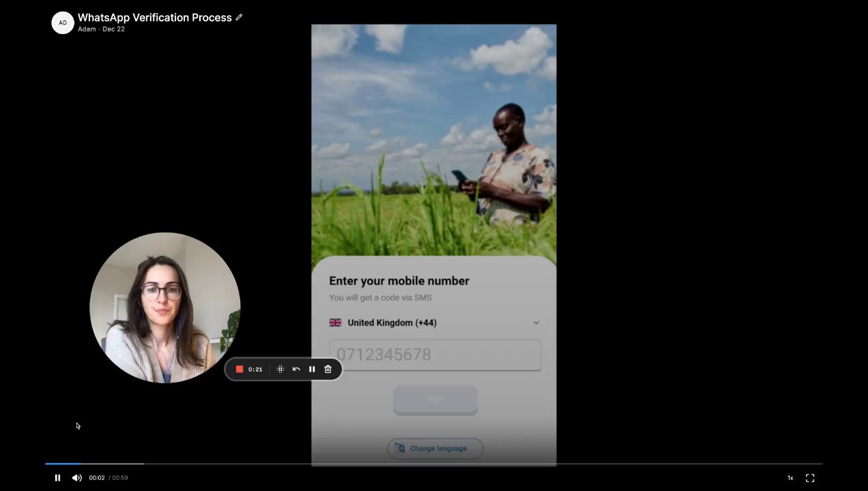Change the 1x playback speed
The width and height of the screenshot is (868, 491).
790,478
